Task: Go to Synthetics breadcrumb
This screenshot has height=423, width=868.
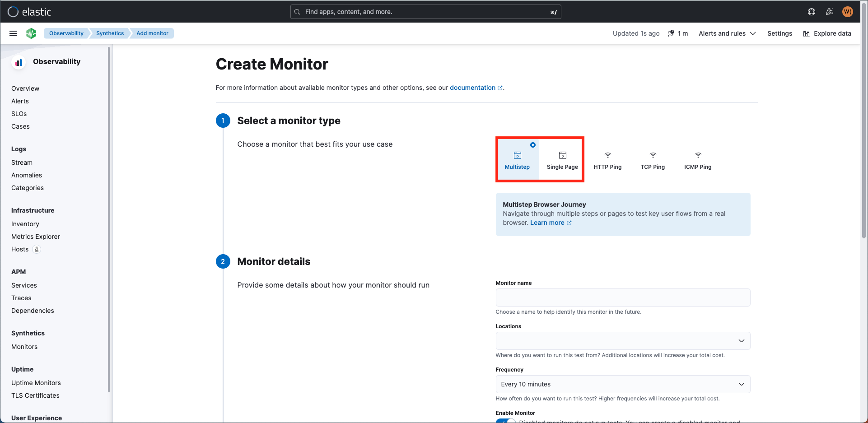Action: 110,33
